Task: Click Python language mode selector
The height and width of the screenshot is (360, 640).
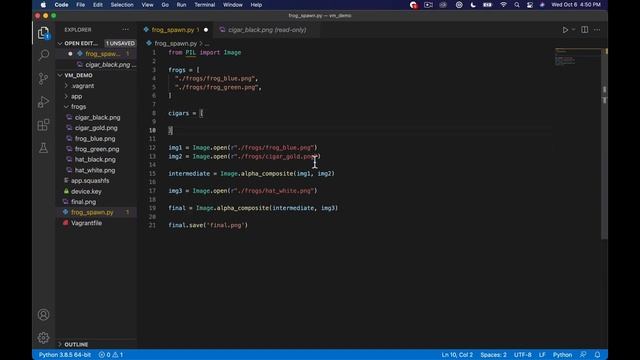Action: [562, 355]
